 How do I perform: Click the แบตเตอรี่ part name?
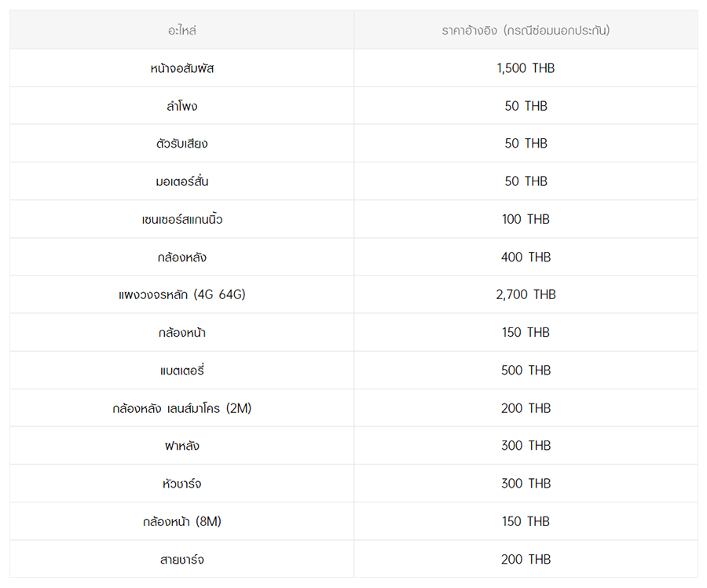point(181,370)
